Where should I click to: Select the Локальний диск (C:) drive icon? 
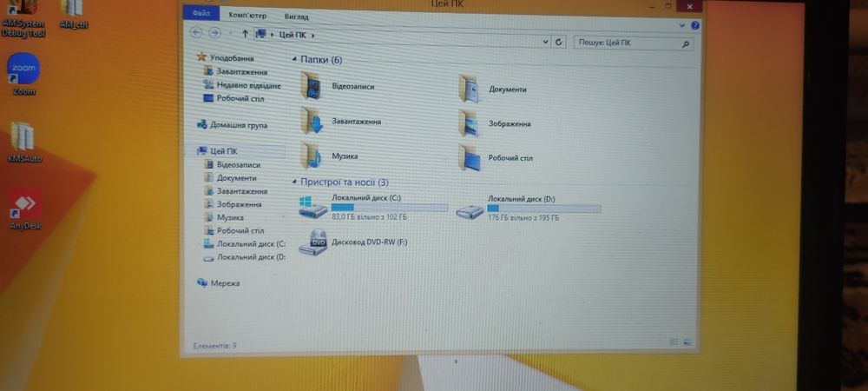(x=313, y=207)
